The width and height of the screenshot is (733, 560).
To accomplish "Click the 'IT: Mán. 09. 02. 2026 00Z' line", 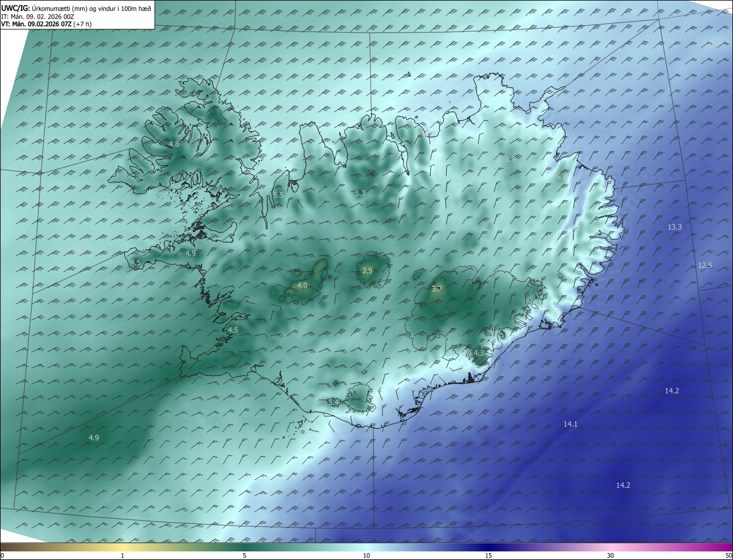I will pyautogui.click(x=38, y=16).
